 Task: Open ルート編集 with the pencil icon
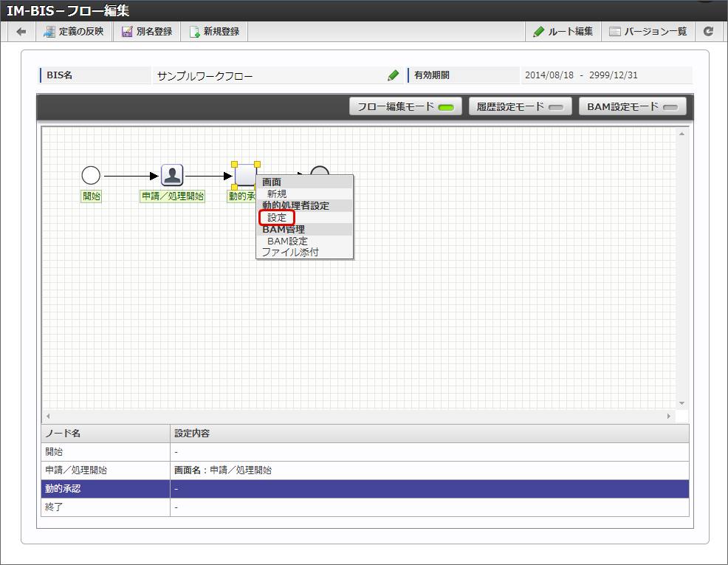(563, 32)
